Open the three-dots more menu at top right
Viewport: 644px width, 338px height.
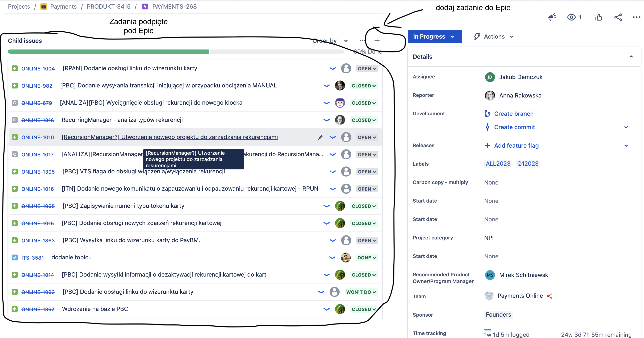click(x=636, y=17)
